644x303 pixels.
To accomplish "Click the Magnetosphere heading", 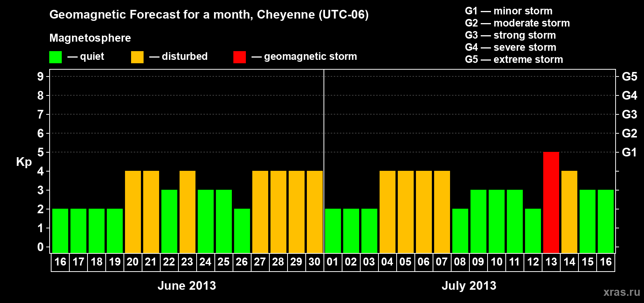I will [x=90, y=38].
